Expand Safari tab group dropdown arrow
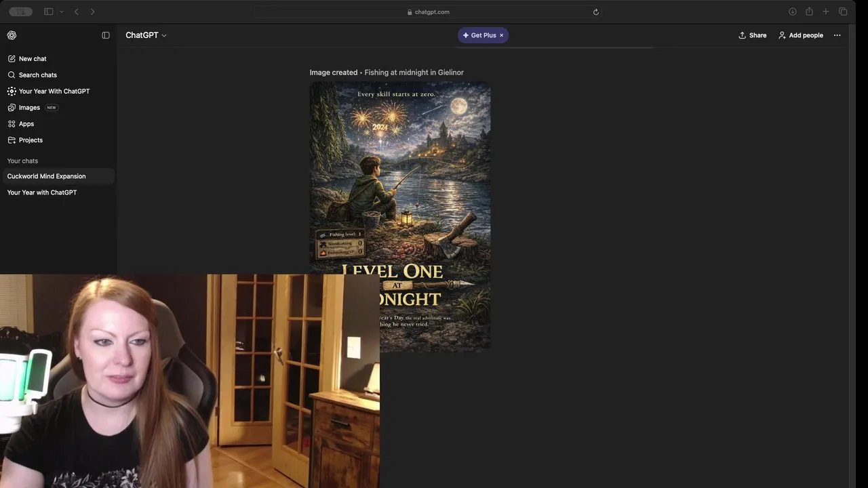868x488 pixels. (62, 12)
